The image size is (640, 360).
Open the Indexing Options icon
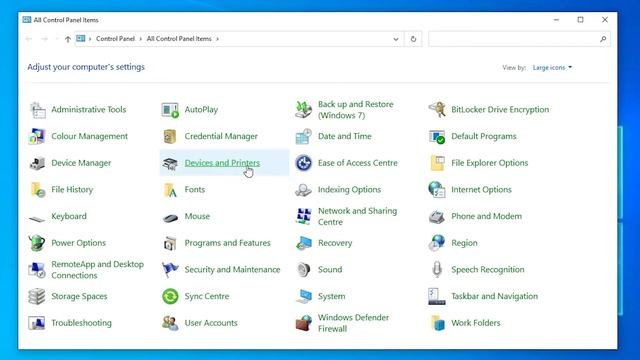[303, 190]
